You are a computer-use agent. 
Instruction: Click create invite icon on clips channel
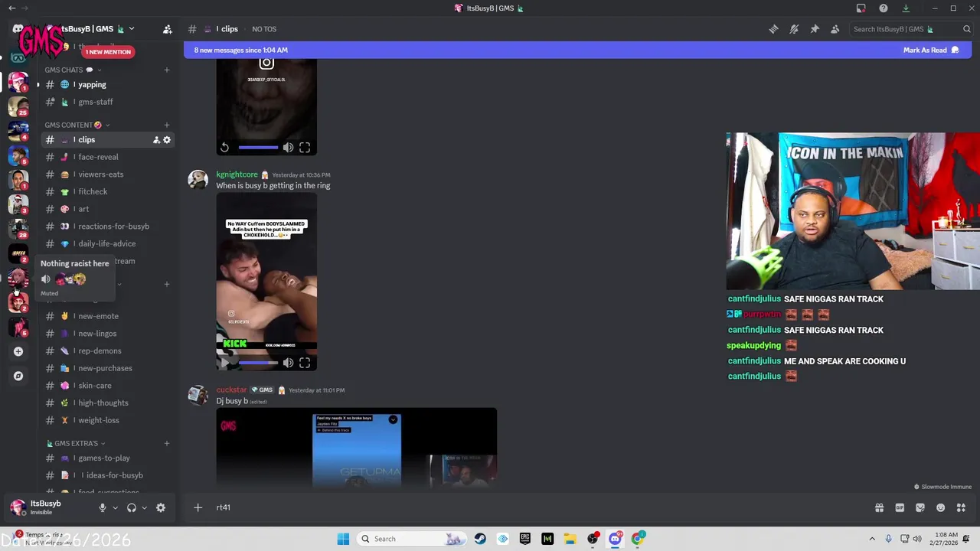click(156, 140)
